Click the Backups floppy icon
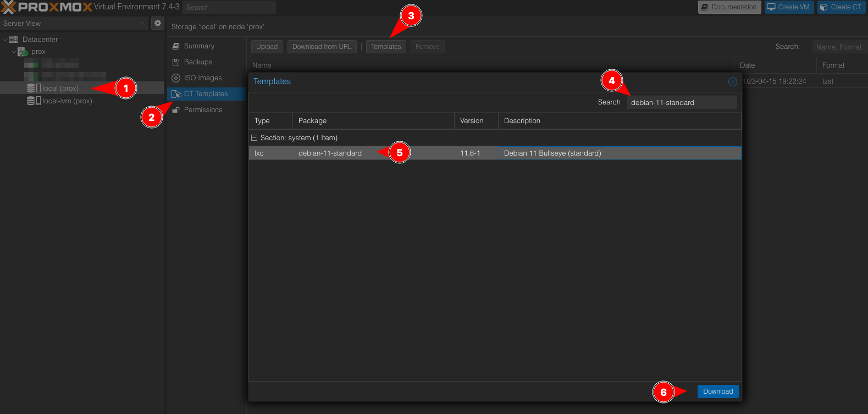 [176, 62]
